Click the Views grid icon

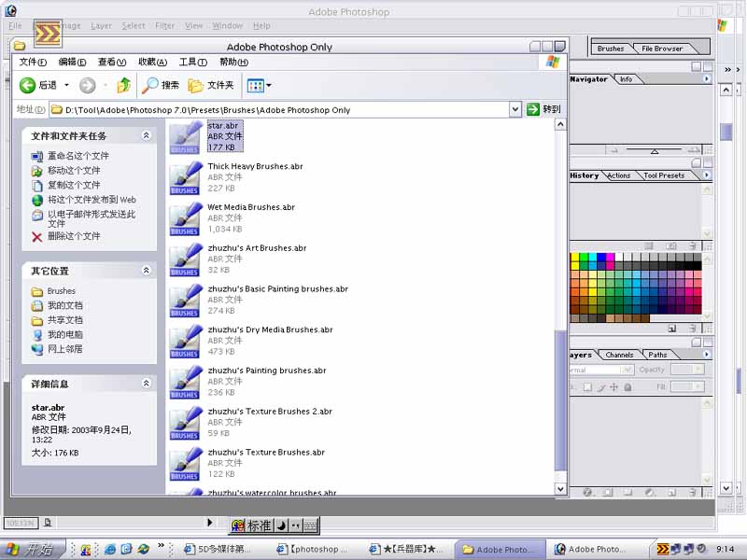(255, 86)
